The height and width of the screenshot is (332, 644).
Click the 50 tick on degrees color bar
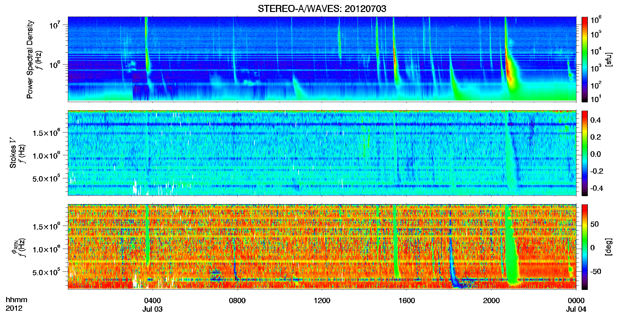[x=594, y=224]
